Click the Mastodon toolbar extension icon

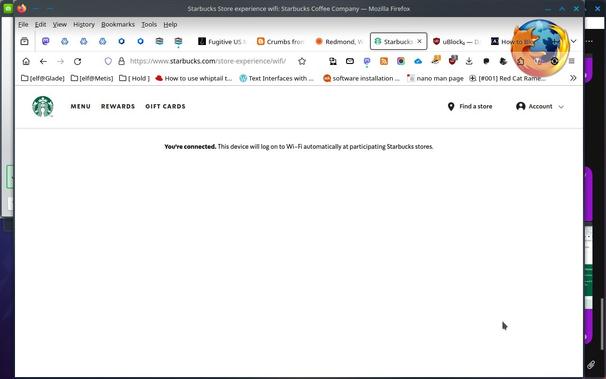[367, 61]
